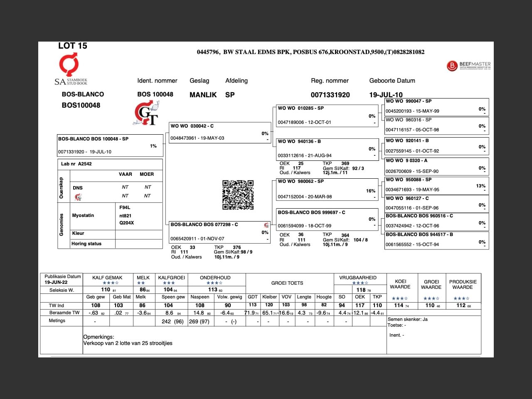Click the small GT icon in DNS row
This screenshot has width=532, height=399.
(x=78, y=197)
